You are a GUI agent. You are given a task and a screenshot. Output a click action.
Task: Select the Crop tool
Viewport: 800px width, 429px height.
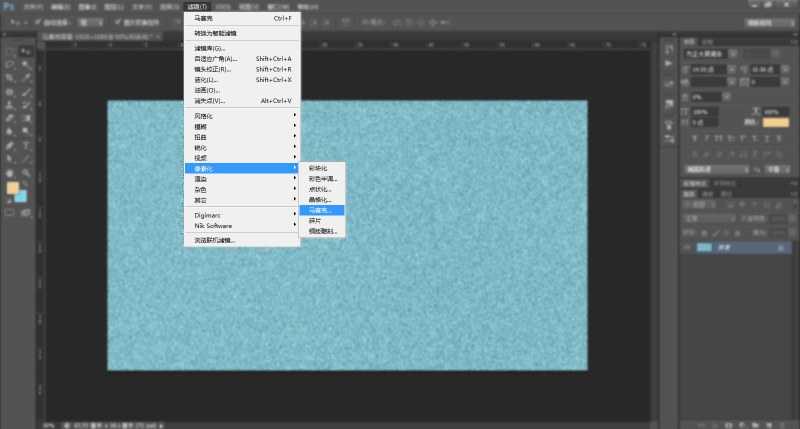(10, 78)
